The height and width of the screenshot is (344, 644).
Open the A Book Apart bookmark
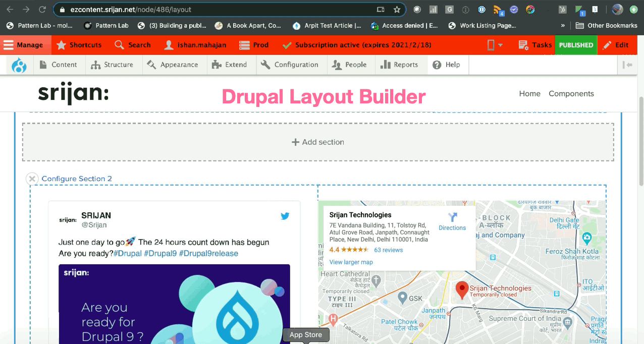click(248, 25)
